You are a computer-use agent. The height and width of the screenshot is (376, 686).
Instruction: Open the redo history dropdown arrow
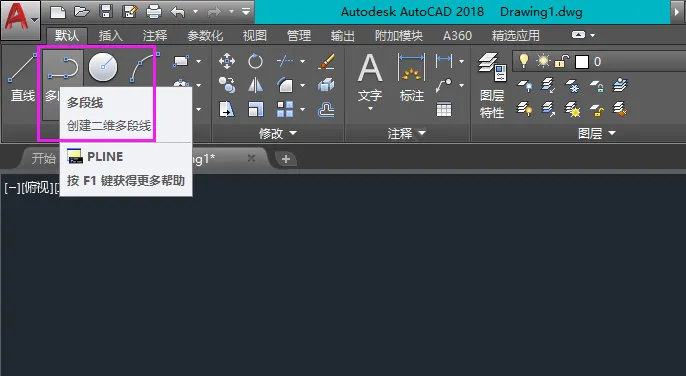231,12
